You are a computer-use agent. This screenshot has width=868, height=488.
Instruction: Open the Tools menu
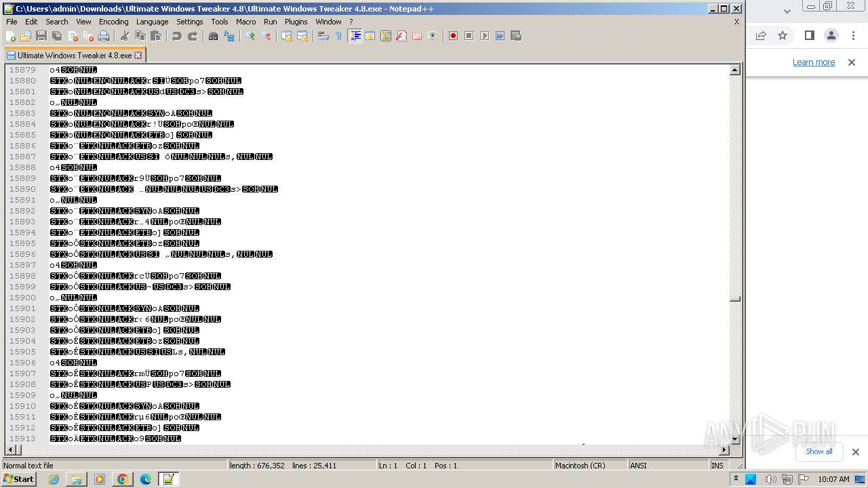point(220,22)
